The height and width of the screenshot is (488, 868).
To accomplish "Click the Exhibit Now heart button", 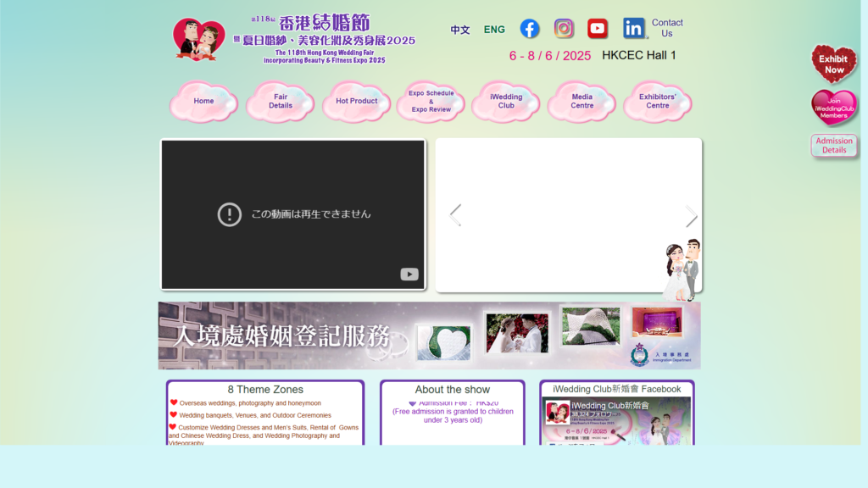I will [x=834, y=64].
